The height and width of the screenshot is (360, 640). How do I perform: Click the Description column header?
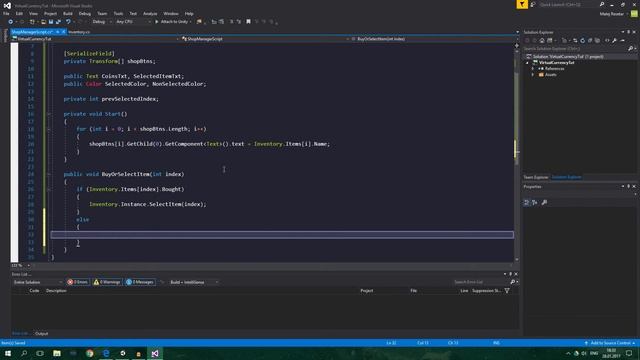tap(56, 291)
